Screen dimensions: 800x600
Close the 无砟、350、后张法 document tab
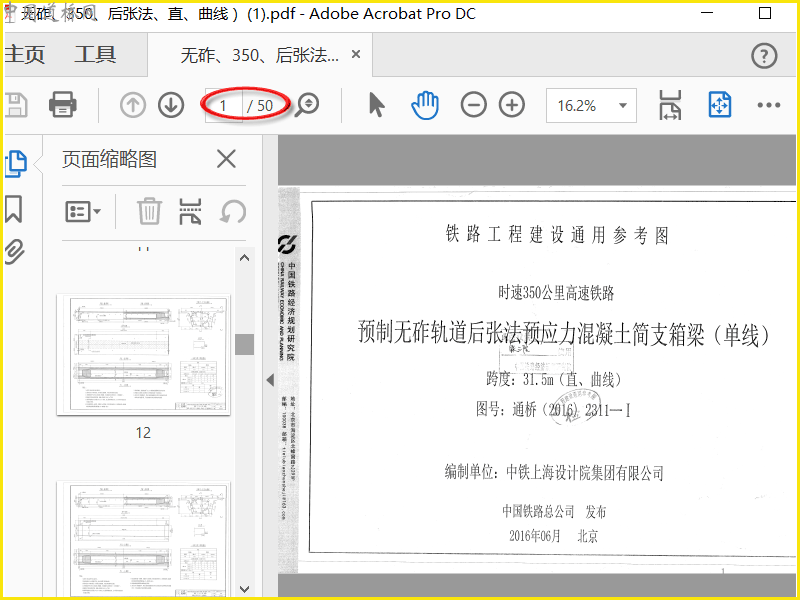pyautogui.click(x=356, y=54)
